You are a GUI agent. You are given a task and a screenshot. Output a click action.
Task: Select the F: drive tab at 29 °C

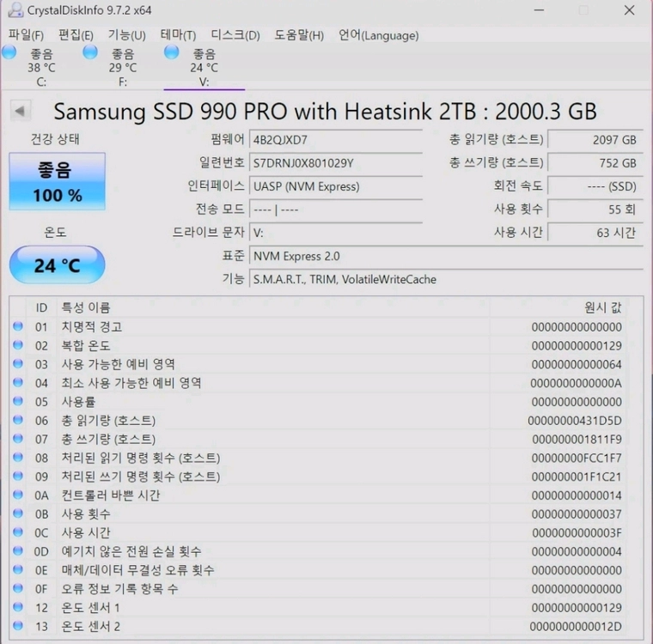[x=123, y=67]
